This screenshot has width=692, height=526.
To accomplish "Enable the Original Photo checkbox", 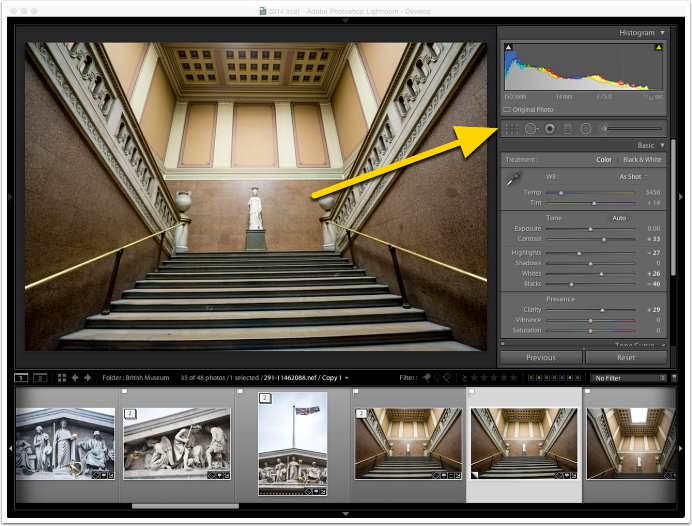I will tap(507, 109).
